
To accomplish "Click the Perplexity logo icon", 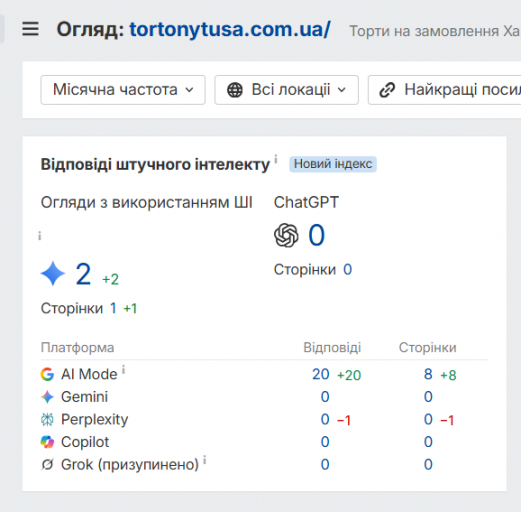I will pyautogui.click(x=47, y=420).
